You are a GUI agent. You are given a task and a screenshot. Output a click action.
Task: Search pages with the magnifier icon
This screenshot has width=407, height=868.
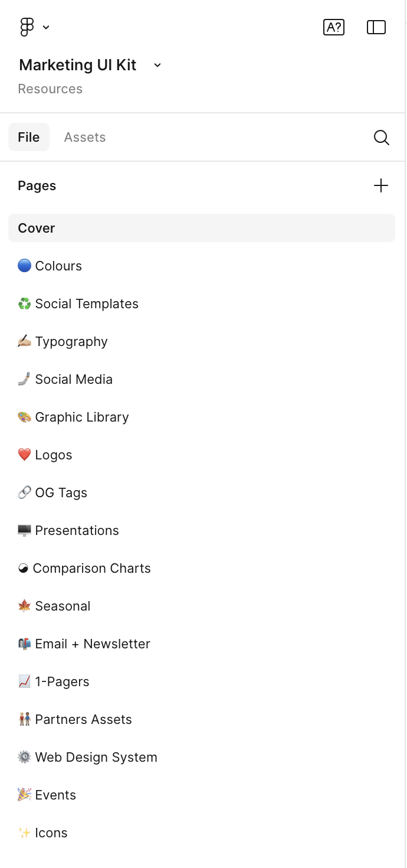(x=382, y=138)
